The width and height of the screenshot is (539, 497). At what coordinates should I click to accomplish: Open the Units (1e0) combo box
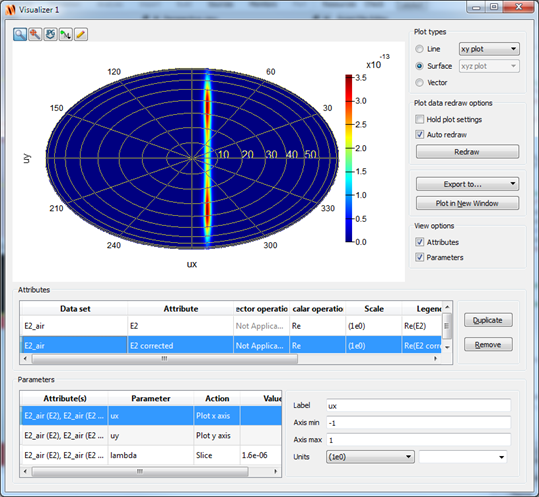click(370, 457)
